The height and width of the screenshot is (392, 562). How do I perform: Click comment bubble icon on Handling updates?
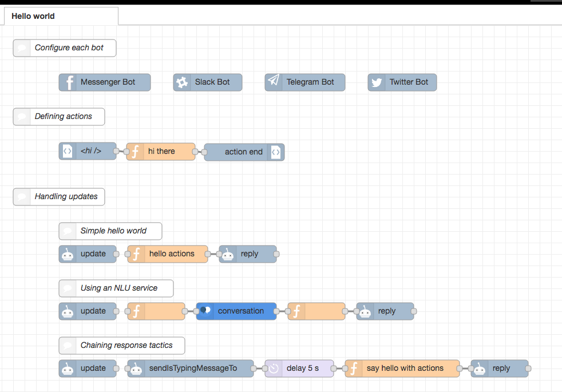click(22, 197)
